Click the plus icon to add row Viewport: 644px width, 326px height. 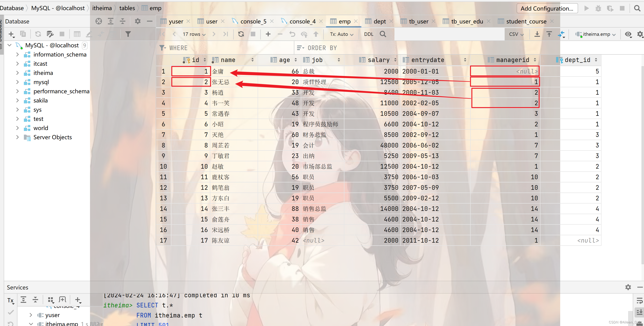click(268, 34)
